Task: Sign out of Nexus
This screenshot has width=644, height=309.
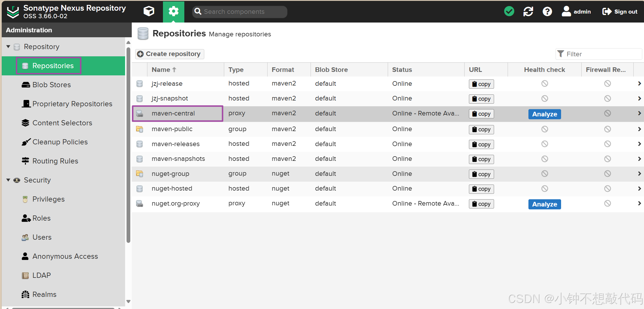Action: click(620, 12)
